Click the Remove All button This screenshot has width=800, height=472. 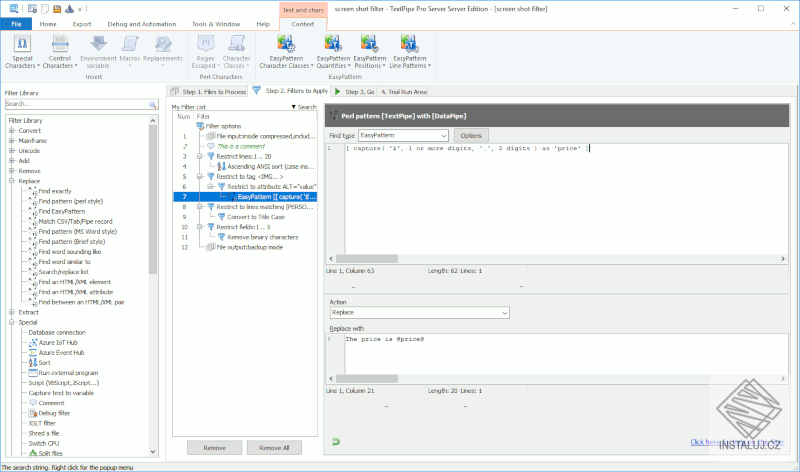(x=274, y=448)
